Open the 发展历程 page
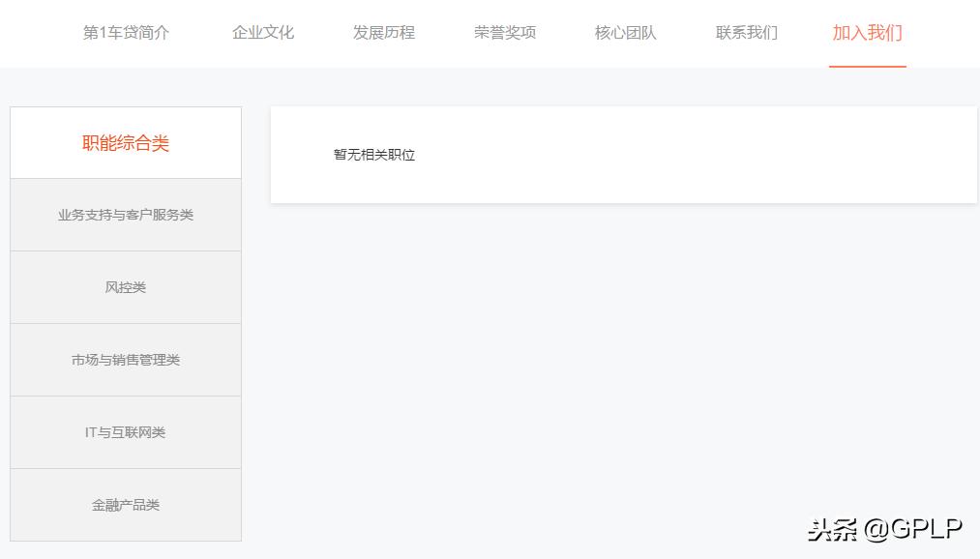Viewport: 980px width, 559px height. [383, 32]
